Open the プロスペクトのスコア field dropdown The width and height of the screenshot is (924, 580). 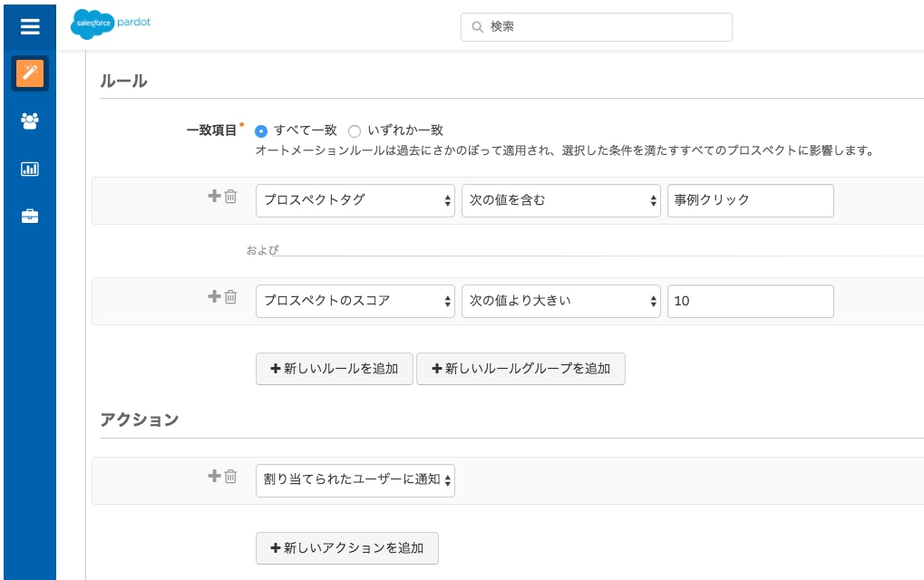point(355,302)
